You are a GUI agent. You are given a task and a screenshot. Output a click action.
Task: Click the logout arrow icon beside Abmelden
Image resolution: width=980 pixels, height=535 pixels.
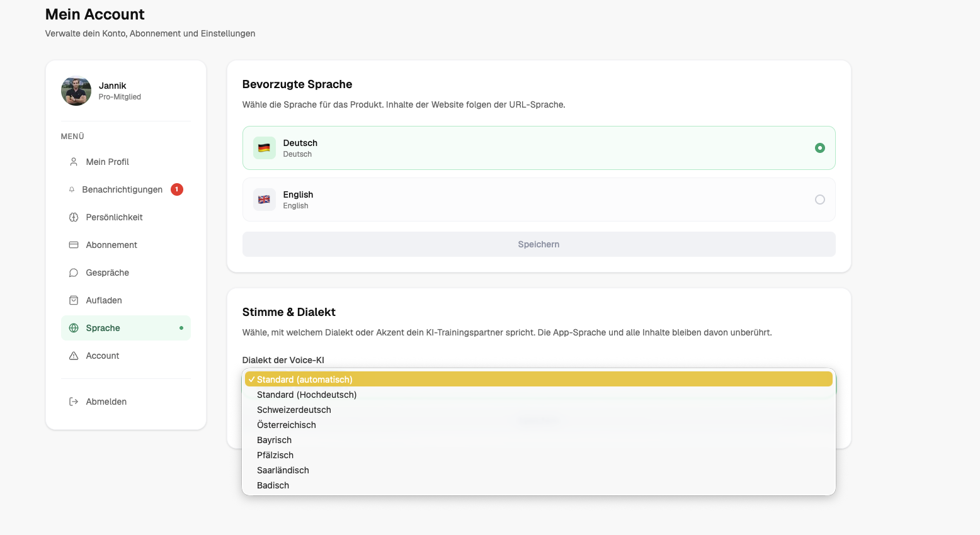pos(74,402)
